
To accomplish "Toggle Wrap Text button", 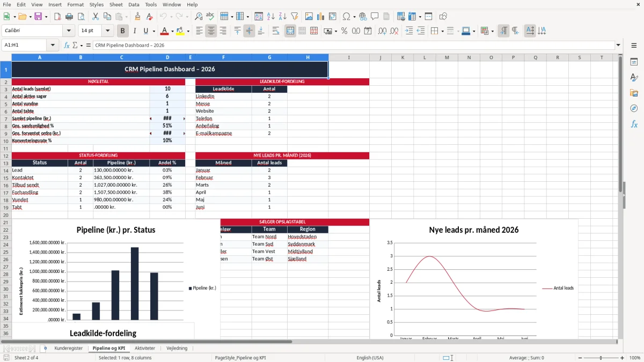I will coord(276,31).
